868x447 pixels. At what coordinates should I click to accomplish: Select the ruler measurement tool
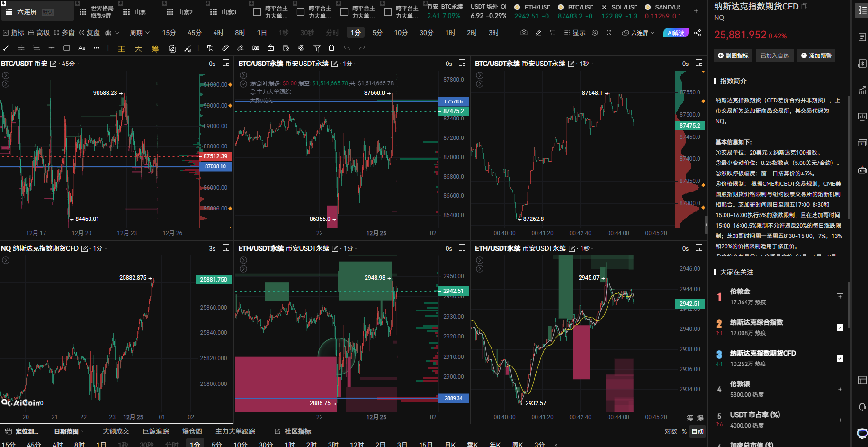[225, 48]
